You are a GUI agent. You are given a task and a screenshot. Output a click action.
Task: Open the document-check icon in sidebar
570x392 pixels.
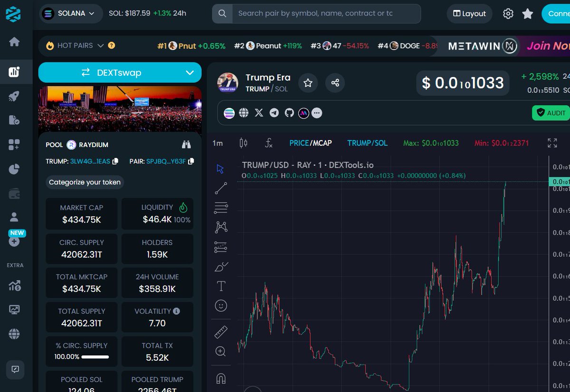click(x=14, y=121)
